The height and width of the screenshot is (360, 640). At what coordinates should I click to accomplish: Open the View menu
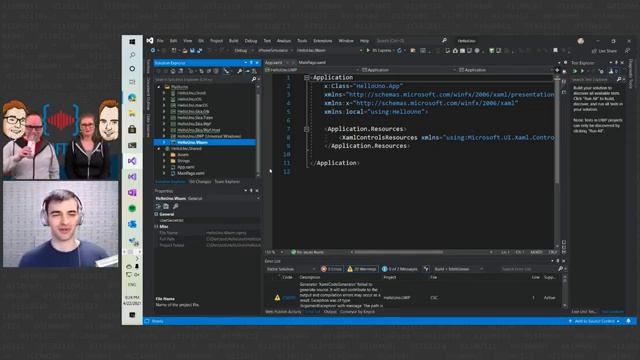click(187, 41)
